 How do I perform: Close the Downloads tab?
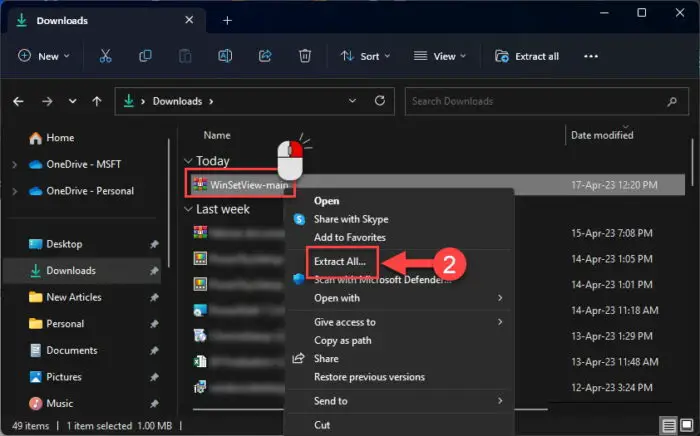tap(189, 20)
